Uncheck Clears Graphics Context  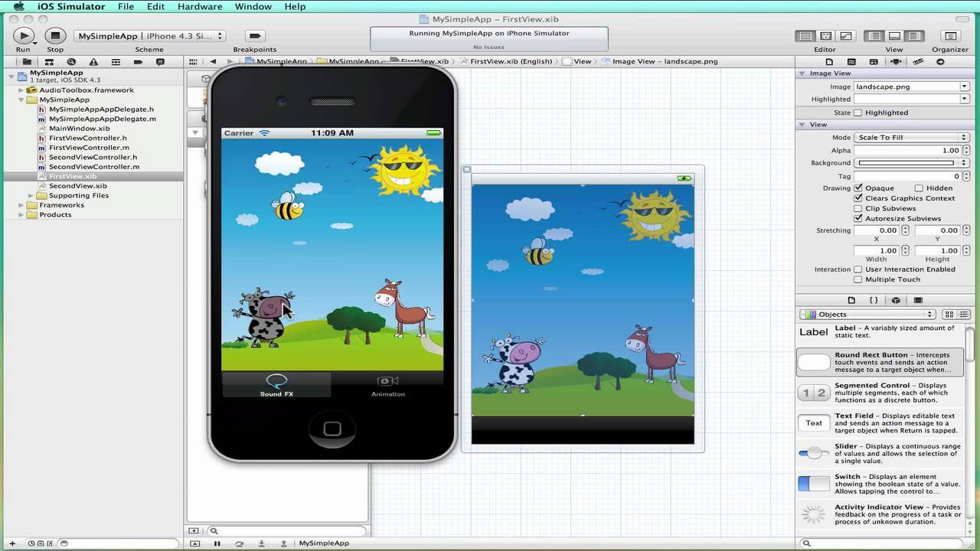[x=857, y=198]
